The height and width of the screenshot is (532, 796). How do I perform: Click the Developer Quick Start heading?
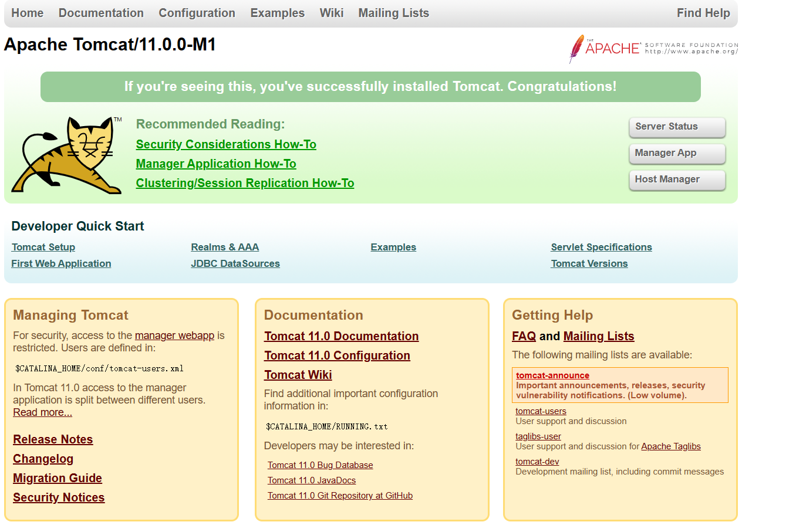(77, 226)
